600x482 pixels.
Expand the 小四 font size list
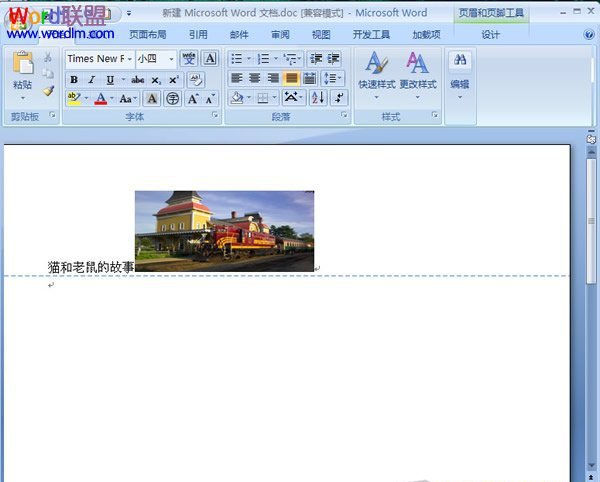pos(171,59)
